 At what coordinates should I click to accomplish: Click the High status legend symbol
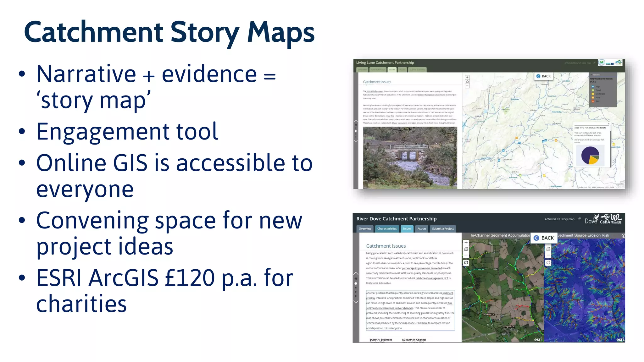click(593, 86)
